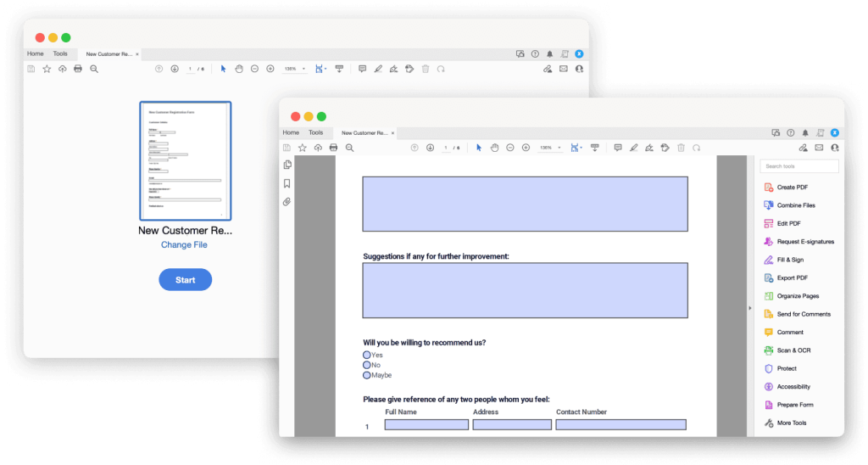Screen dimensions: 868x465
Task: Click the bookmark star icon in front window toolbar
Action: (x=303, y=148)
